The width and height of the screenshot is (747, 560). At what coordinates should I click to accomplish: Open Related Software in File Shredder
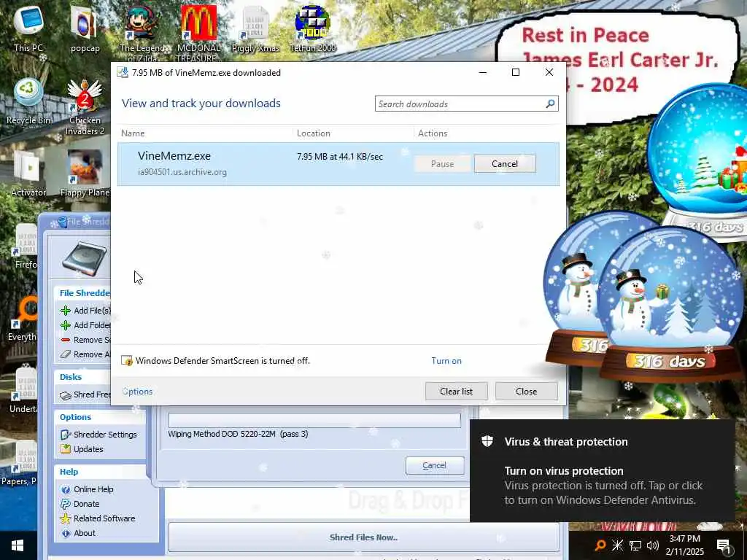98,518
